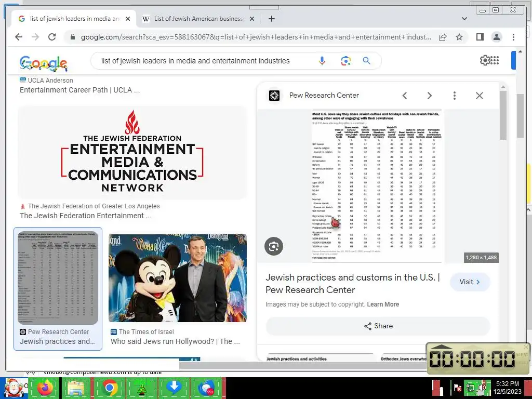Close the image preview panel

(x=479, y=96)
